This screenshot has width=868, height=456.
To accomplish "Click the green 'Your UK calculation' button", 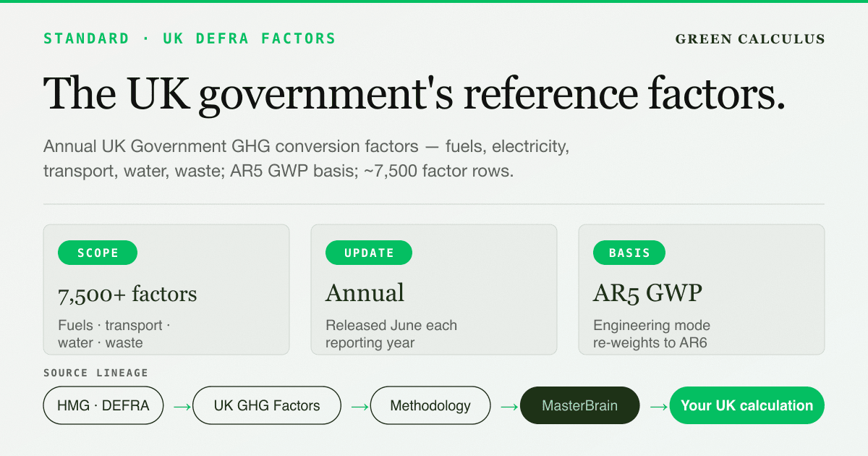I will 747,405.
